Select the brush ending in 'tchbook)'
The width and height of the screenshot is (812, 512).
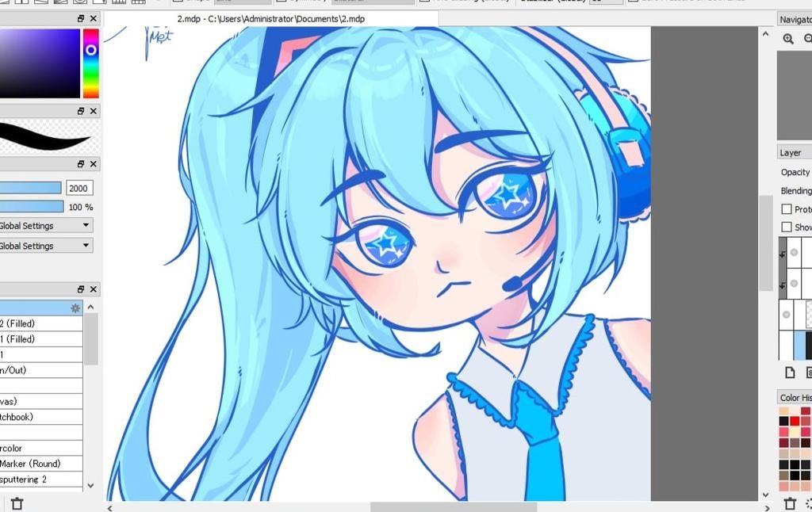pyautogui.click(x=41, y=417)
